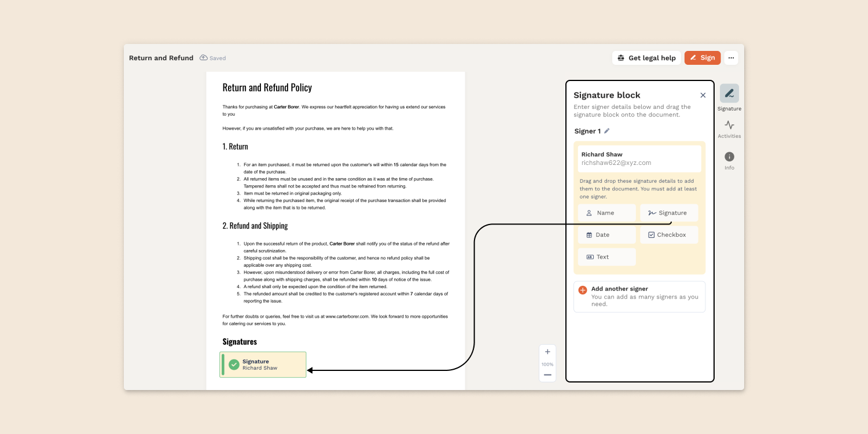
Task: Select the Checkbox field block
Action: point(669,235)
